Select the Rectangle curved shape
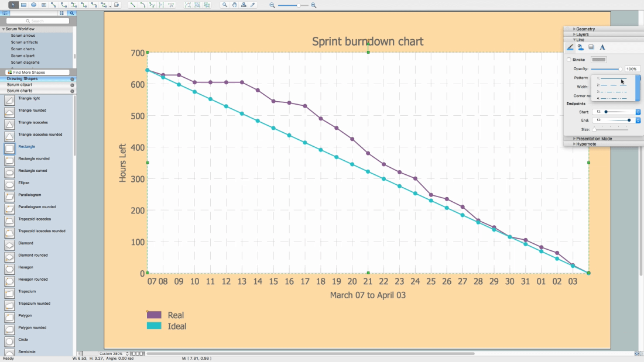644x362 pixels. [x=32, y=171]
